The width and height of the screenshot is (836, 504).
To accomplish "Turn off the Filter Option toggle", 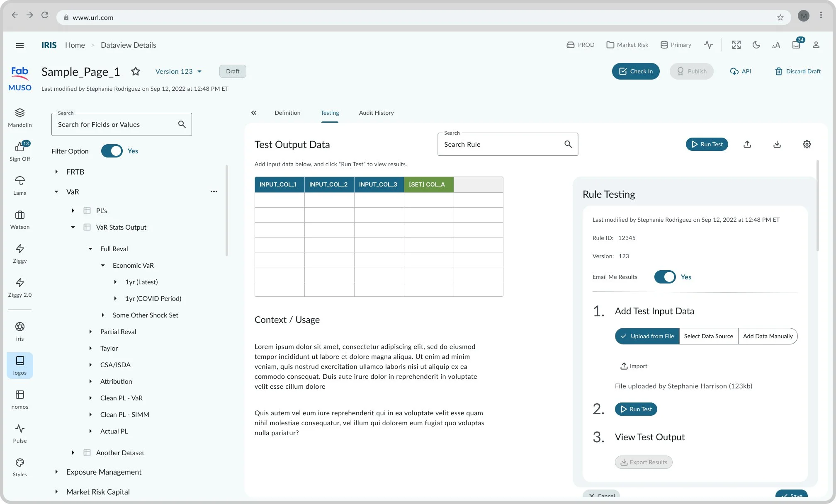I will coord(112,151).
